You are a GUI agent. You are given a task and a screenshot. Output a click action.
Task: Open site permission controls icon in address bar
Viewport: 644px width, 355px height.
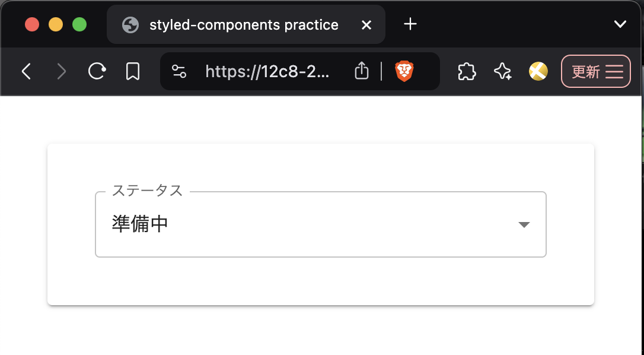pyautogui.click(x=180, y=71)
